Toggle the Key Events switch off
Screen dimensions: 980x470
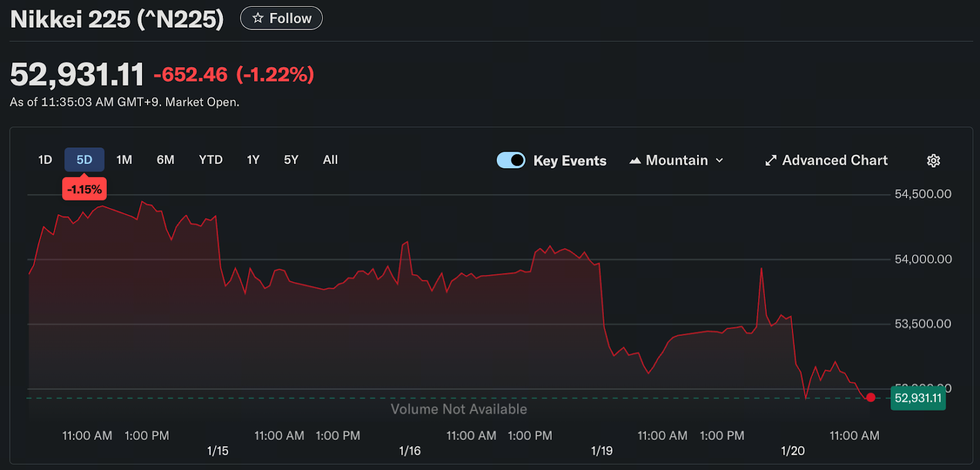[x=511, y=160]
